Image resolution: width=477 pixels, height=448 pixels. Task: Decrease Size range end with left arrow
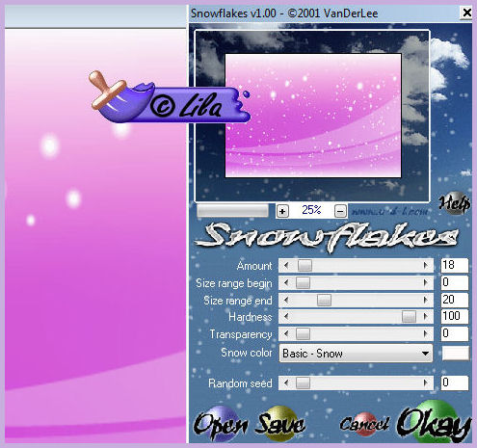pos(286,301)
